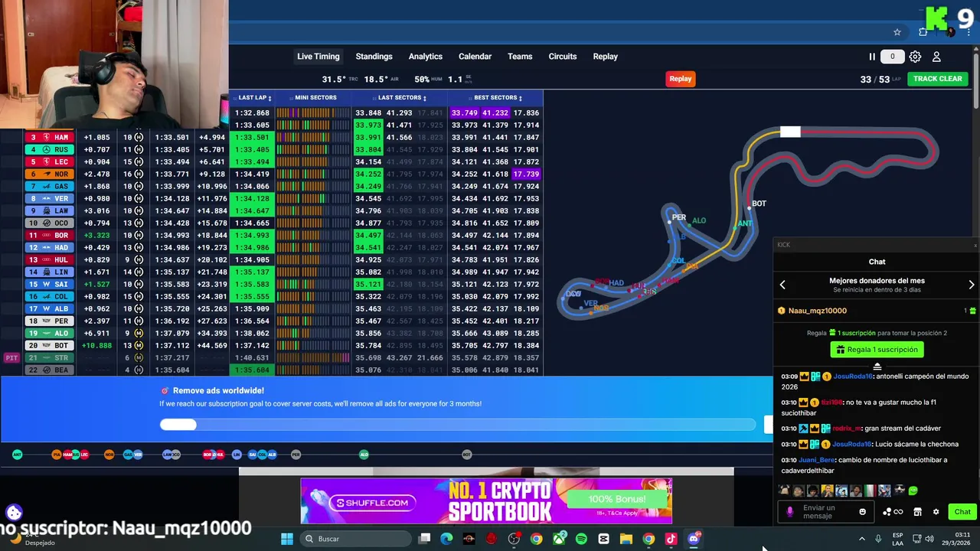Show the previous leaderboard with left chevron

(x=782, y=285)
